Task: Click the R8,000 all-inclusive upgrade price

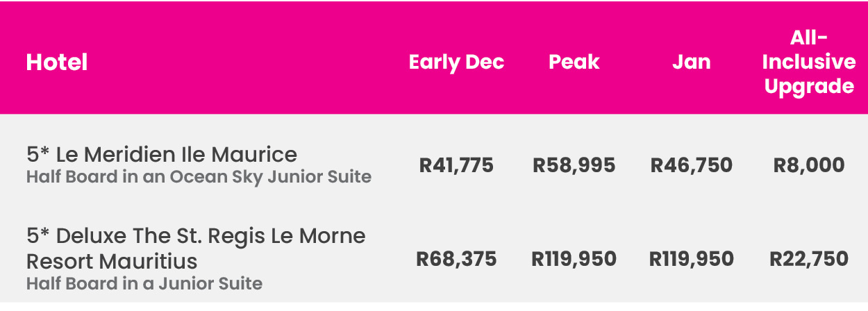Action: click(808, 165)
